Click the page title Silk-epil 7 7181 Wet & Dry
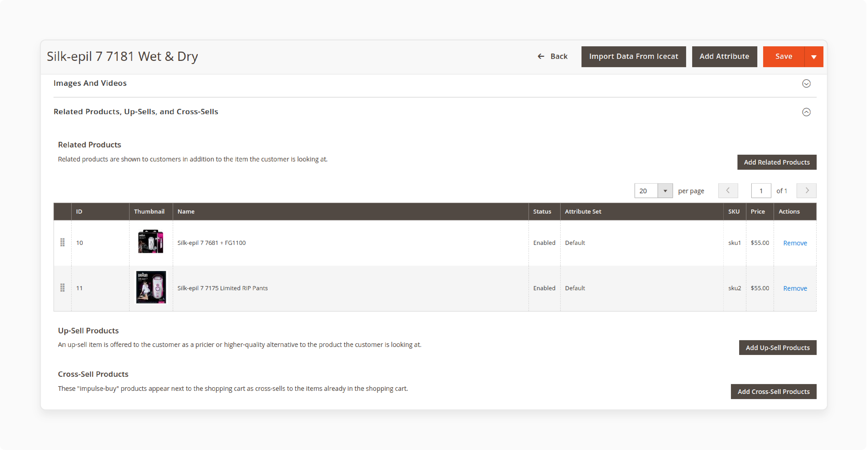This screenshot has width=868, height=450. [122, 56]
